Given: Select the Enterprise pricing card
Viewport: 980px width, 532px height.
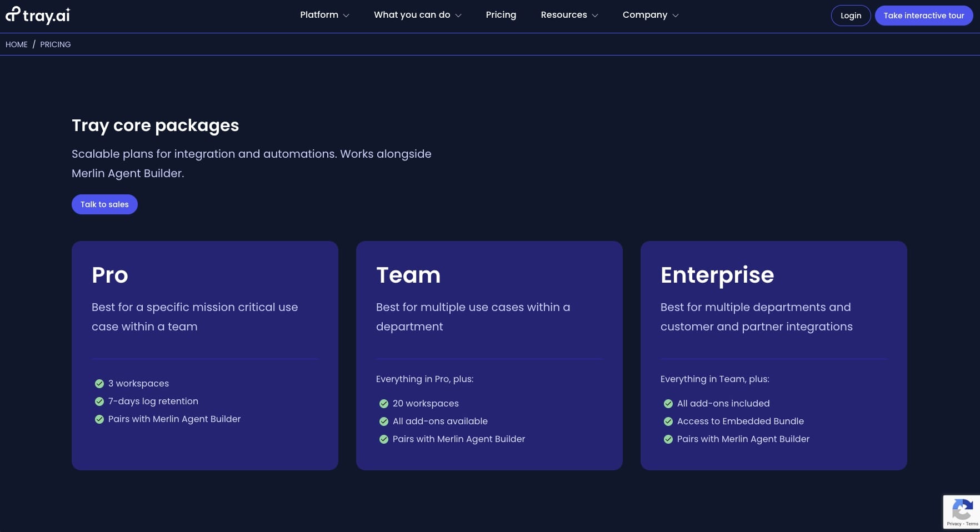Looking at the screenshot, I should coord(773,355).
